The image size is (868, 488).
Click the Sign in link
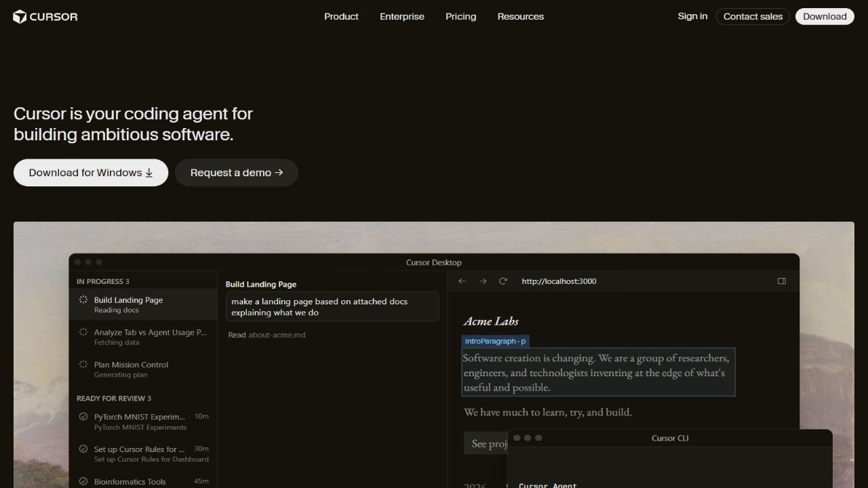tap(692, 16)
